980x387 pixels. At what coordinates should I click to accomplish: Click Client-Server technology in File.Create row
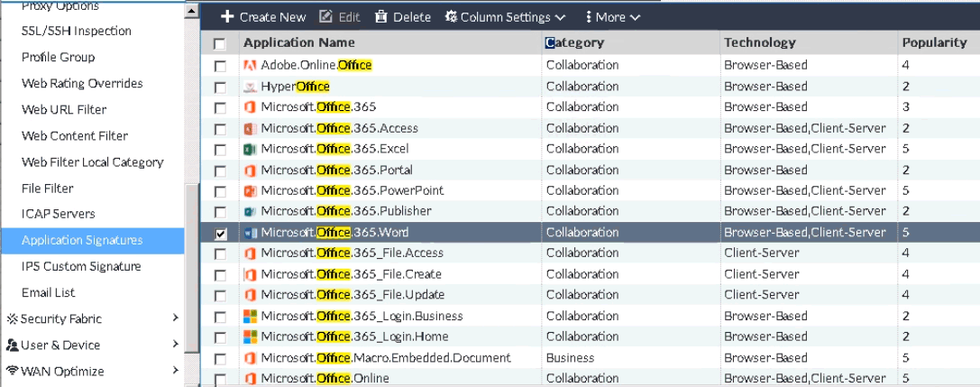(x=761, y=274)
